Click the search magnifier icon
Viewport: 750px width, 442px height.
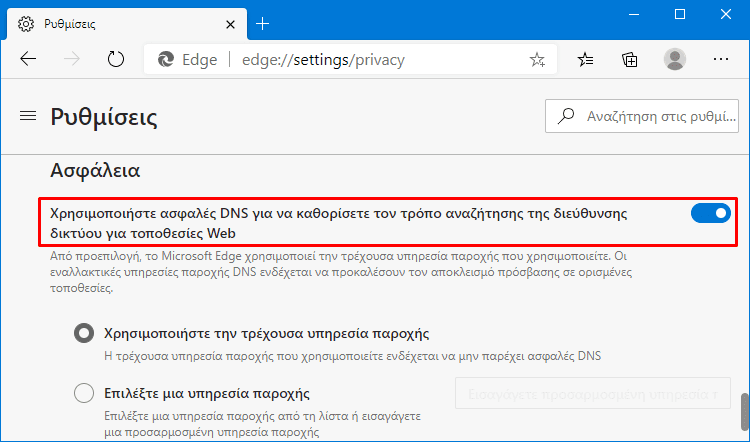pos(566,116)
